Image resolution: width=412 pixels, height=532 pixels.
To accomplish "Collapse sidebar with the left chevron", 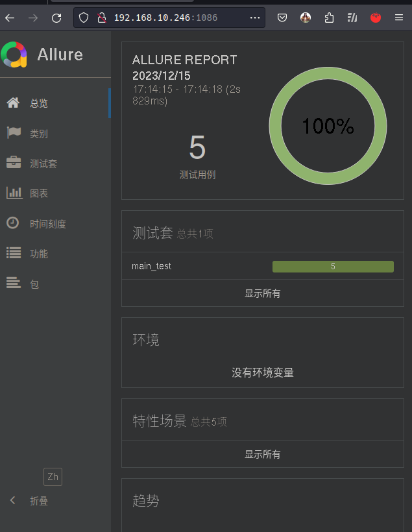I will pos(12,500).
